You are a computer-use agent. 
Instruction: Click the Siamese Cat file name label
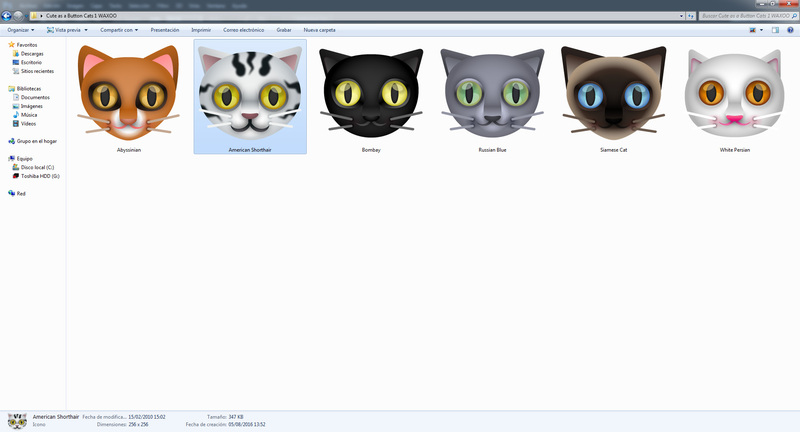click(613, 150)
